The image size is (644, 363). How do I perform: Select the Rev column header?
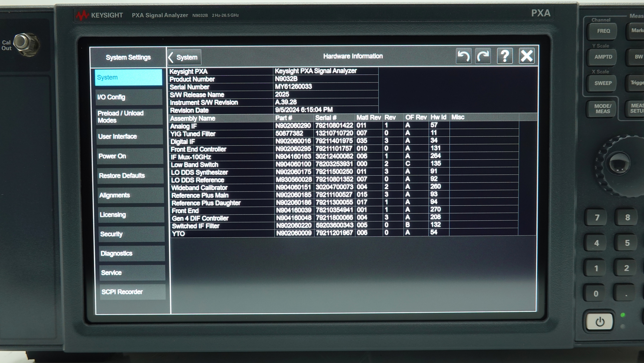[x=390, y=117]
